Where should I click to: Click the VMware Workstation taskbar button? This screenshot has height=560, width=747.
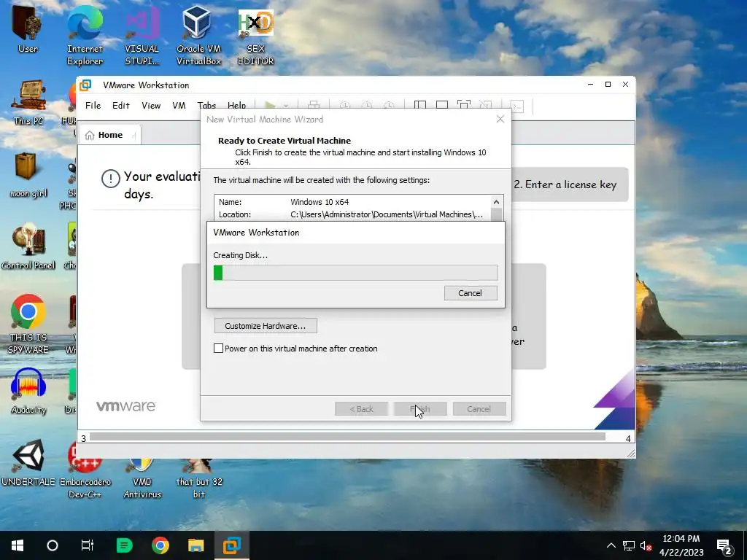[231, 545]
